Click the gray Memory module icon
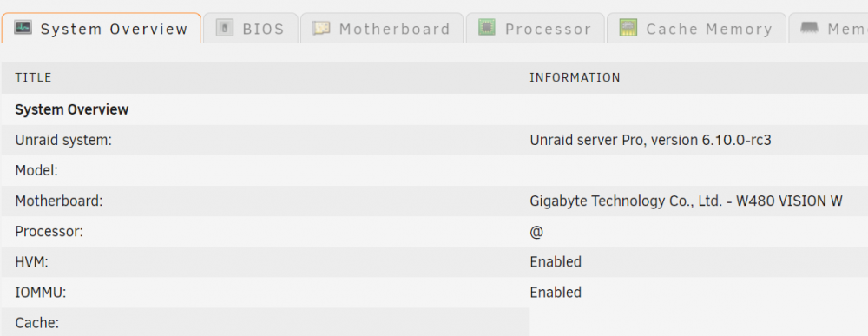 coord(809,27)
